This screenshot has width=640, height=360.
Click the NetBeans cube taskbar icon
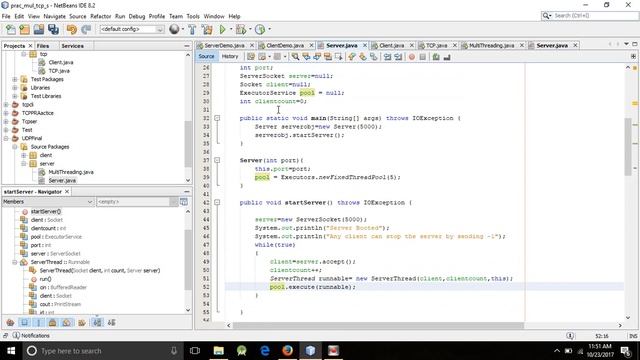(x=311, y=351)
